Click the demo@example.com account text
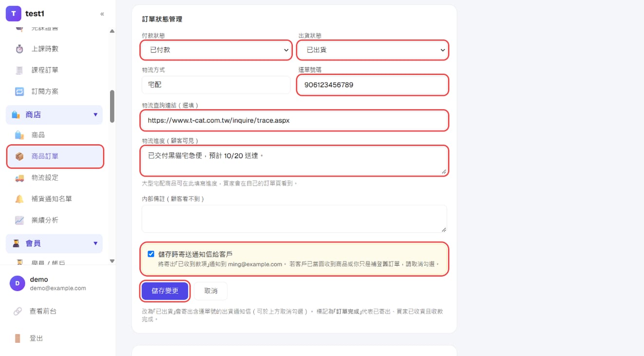This screenshot has width=644, height=356. (58, 288)
